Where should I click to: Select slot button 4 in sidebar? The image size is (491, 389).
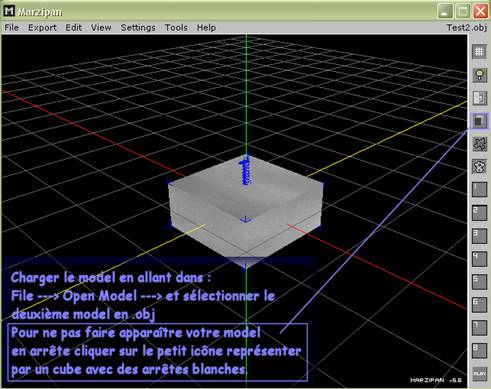479,258
